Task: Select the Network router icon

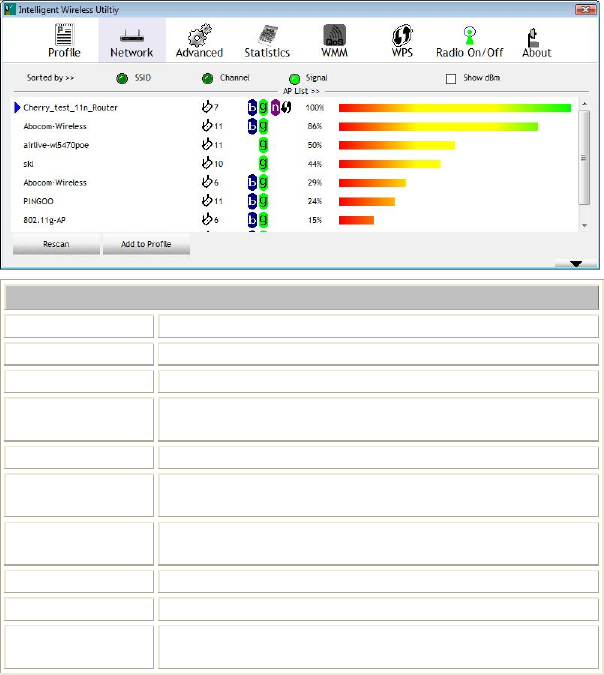Action: 132,36
